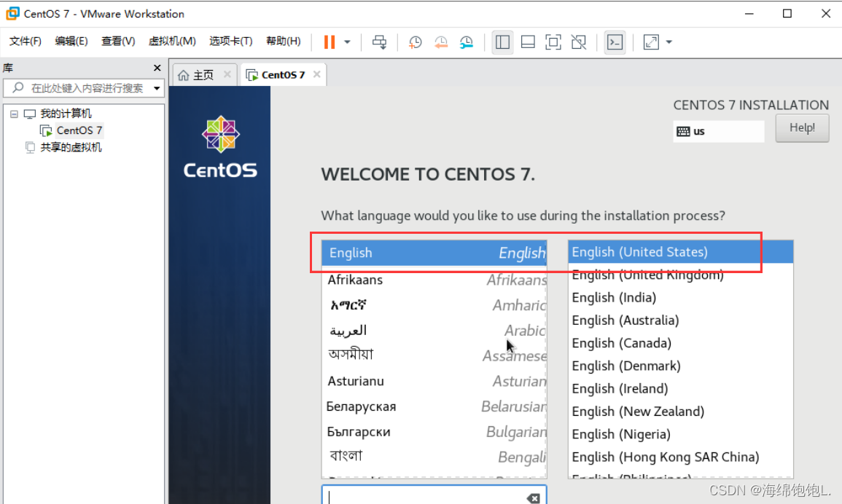
Task: Click Send Ctrl+Alt+Del toolbar icon
Action: coord(379,42)
